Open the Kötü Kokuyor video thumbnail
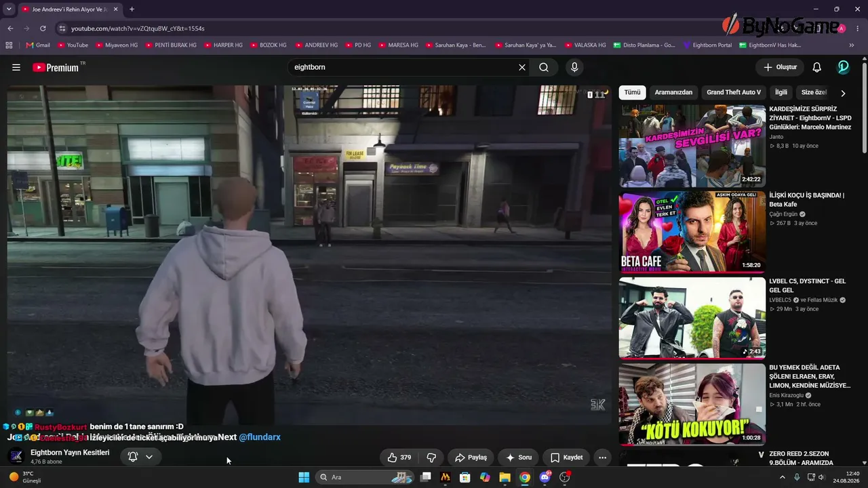Image resolution: width=868 pixels, height=488 pixels. point(692,404)
